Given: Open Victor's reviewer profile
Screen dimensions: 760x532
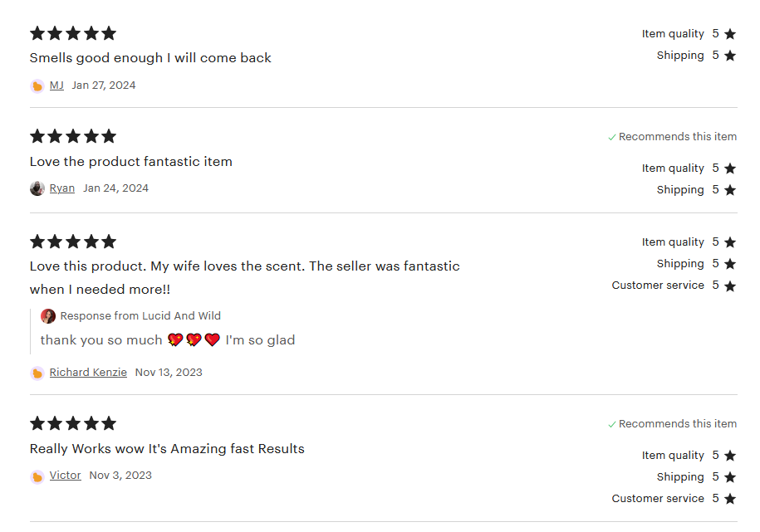Looking at the screenshot, I should (66, 476).
